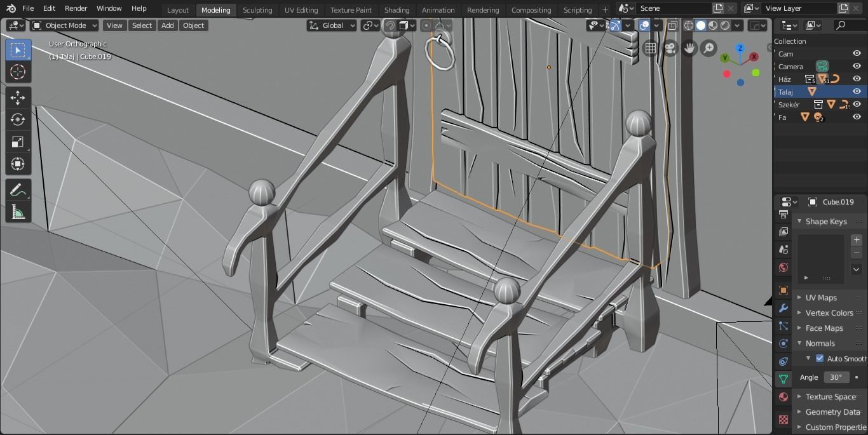This screenshot has height=435, width=868.
Task: Open Modifiers wrench properties tab
Action: tap(783, 309)
